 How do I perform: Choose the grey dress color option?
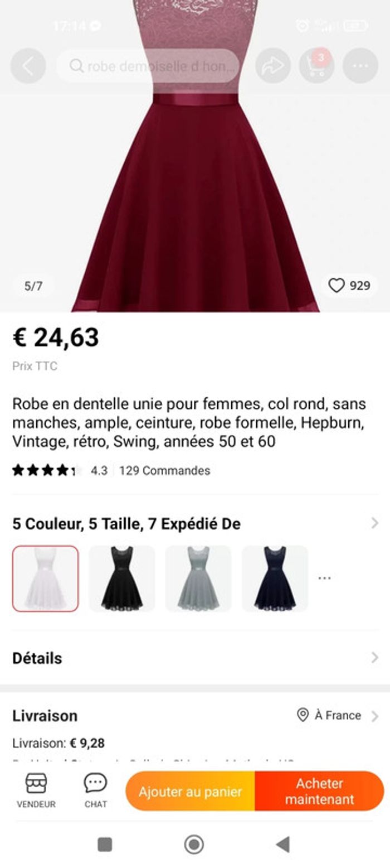click(198, 578)
